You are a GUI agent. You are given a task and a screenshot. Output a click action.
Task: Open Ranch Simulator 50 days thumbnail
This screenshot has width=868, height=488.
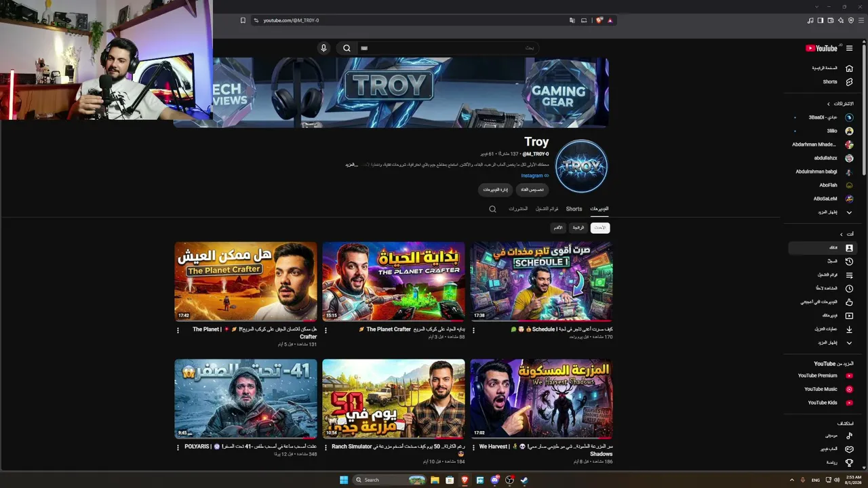click(393, 399)
